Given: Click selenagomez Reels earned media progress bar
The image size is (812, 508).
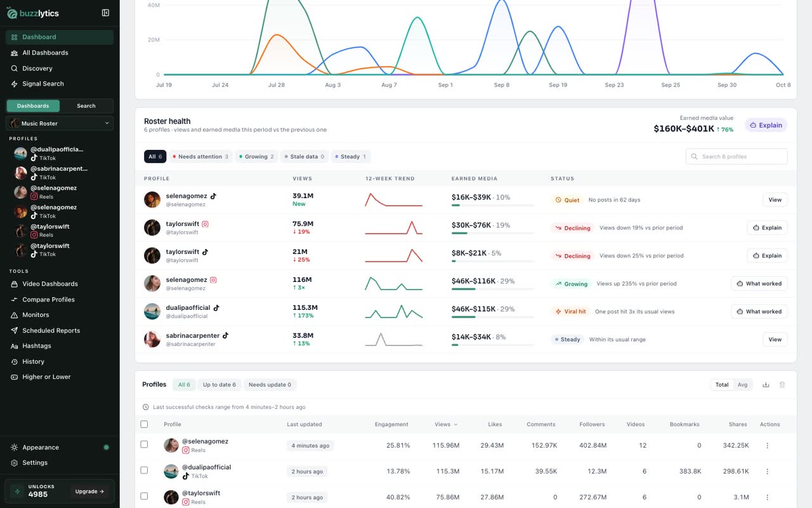Looking at the screenshot, I should click(493, 289).
